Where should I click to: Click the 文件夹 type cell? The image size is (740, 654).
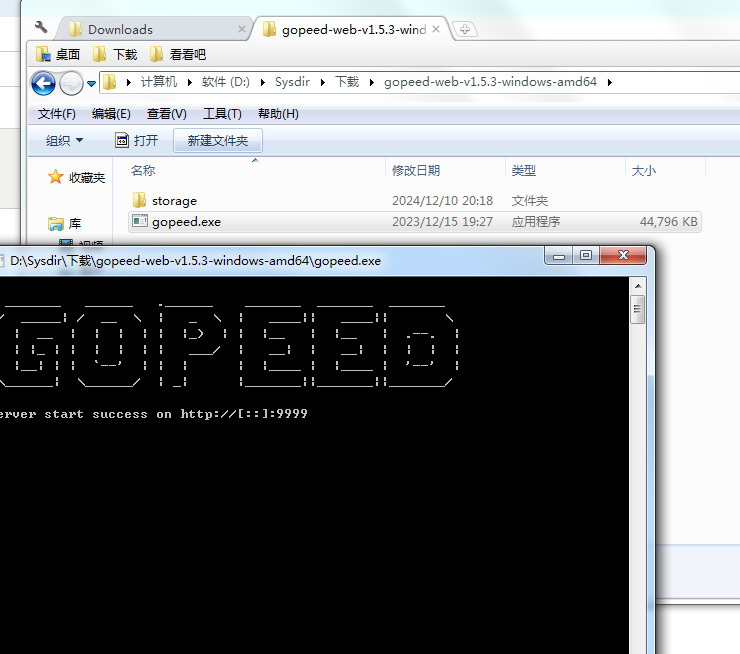[530, 201]
